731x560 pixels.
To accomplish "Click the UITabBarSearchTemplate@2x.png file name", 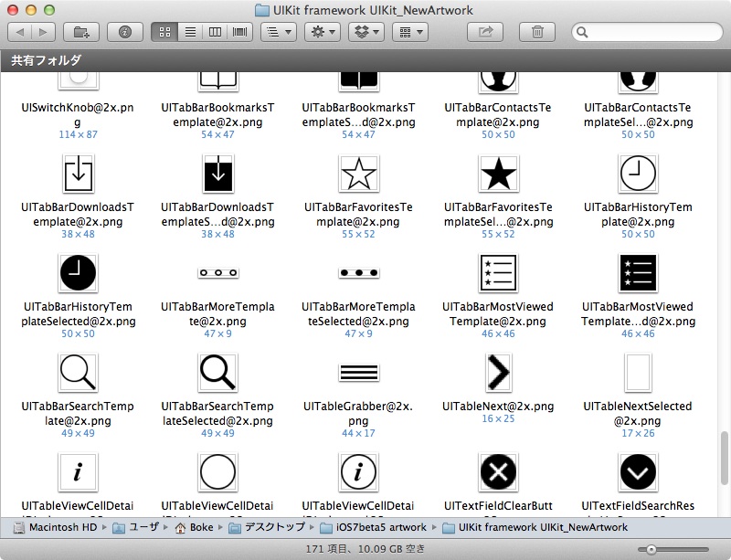I will coord(78,413).
